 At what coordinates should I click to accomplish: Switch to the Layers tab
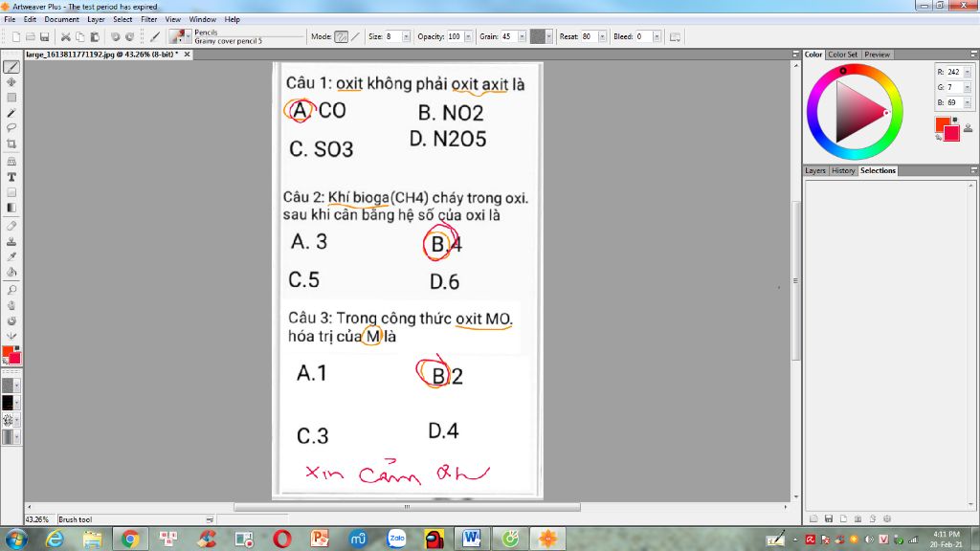(x=815, y=170)
